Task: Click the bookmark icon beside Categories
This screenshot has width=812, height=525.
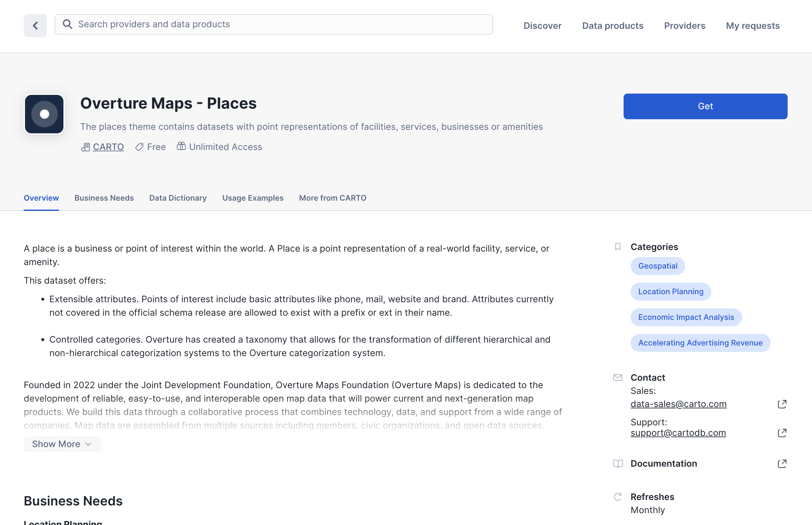Action: (618, 247)
